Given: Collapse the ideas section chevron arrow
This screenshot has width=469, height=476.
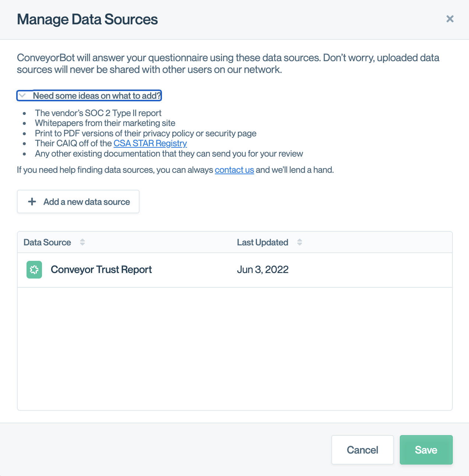Looking at the screenshot, I should tap(22, 95).
